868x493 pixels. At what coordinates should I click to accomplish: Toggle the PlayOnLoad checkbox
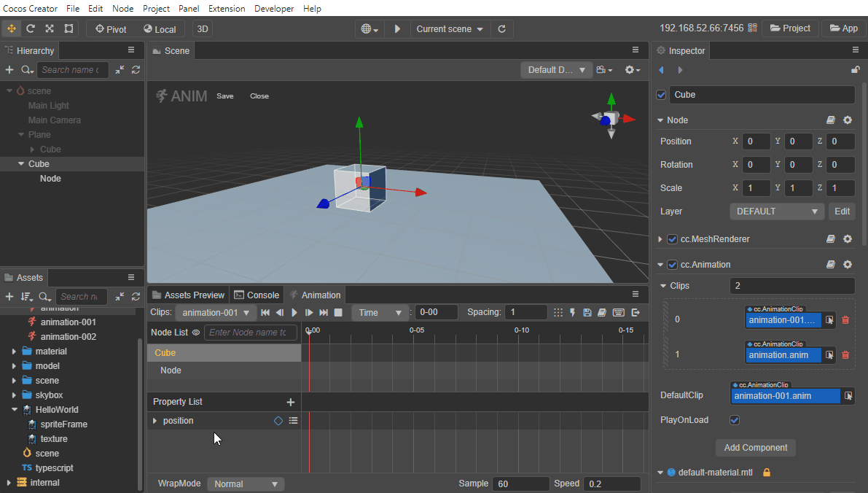pos(735,420)
